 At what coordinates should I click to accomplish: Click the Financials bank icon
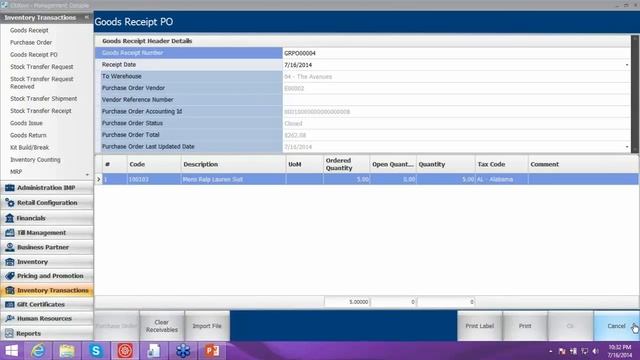(10, 218)
